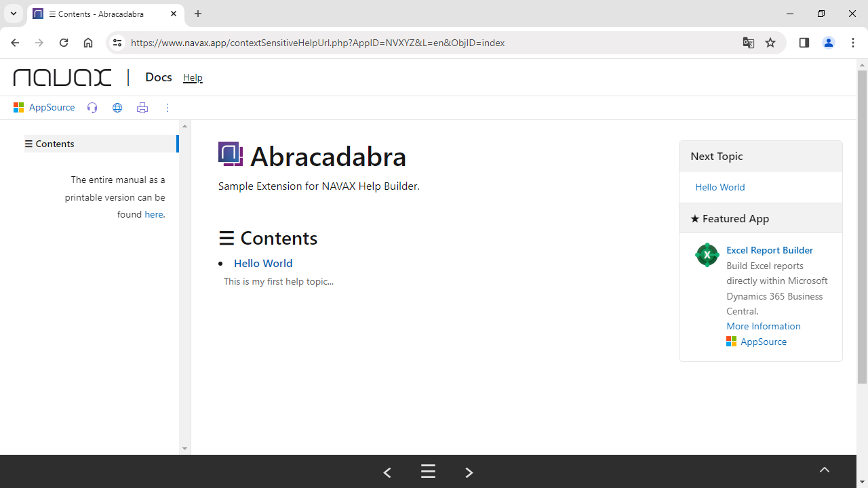
Task: Click the Abracadabra page title
Action: (328, 157)
